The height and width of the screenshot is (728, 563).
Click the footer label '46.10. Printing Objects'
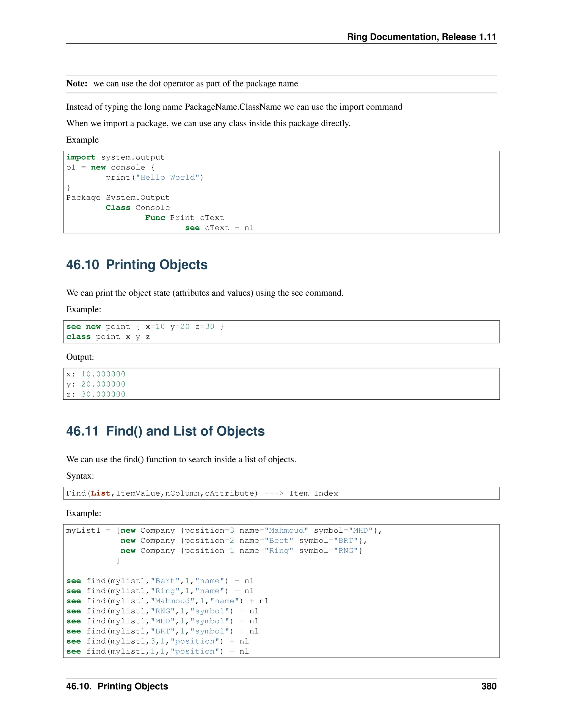click(x=117, y=686)
